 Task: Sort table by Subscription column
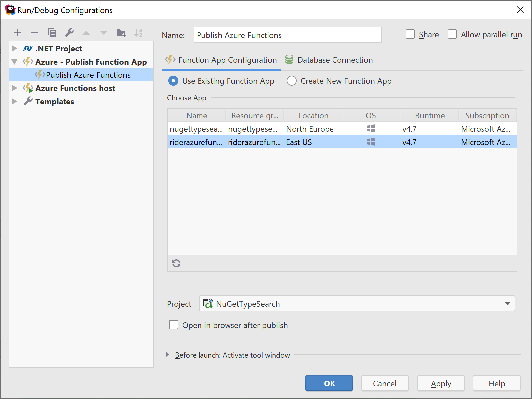point(487,116)
